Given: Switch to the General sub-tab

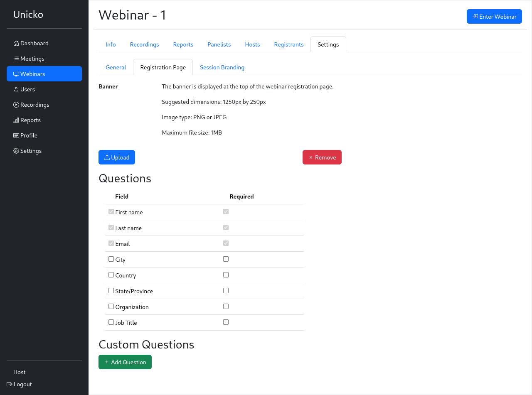Looking at the screenshot, I should coord(116,67).
